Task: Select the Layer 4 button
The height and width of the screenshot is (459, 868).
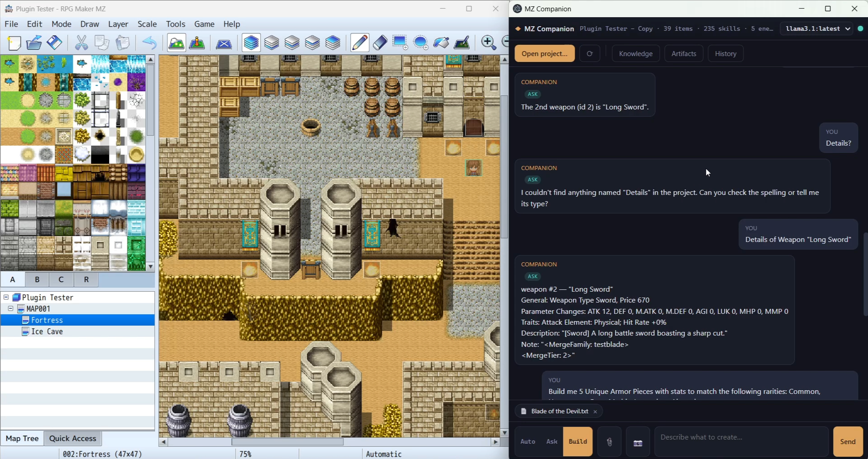Action: (x=333, y=43)
